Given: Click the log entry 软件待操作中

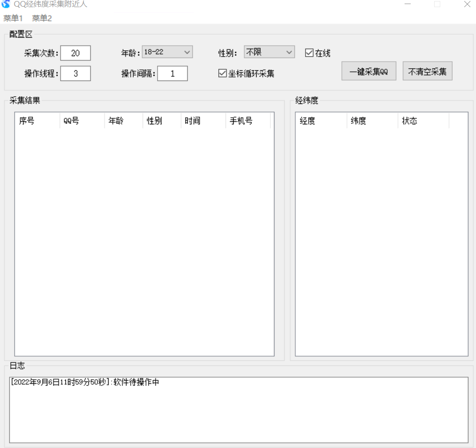Looking at the screenshot, I should (85, 382).
